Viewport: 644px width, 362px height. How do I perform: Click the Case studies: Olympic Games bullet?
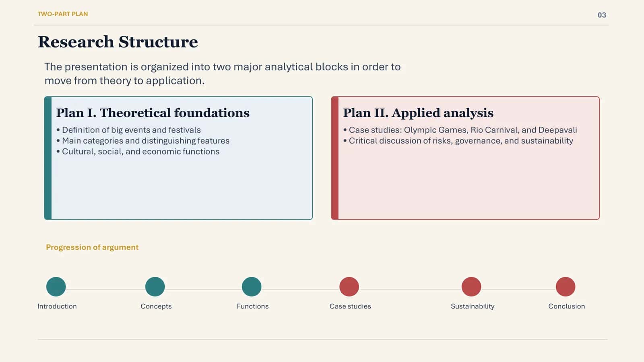point(460,130)
